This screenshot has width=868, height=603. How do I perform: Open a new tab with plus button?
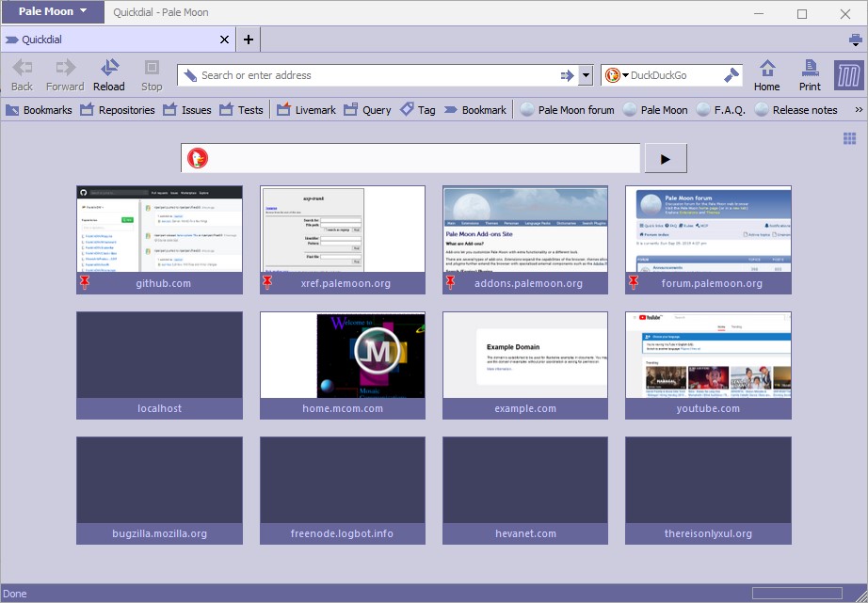(x=249, y=40)
